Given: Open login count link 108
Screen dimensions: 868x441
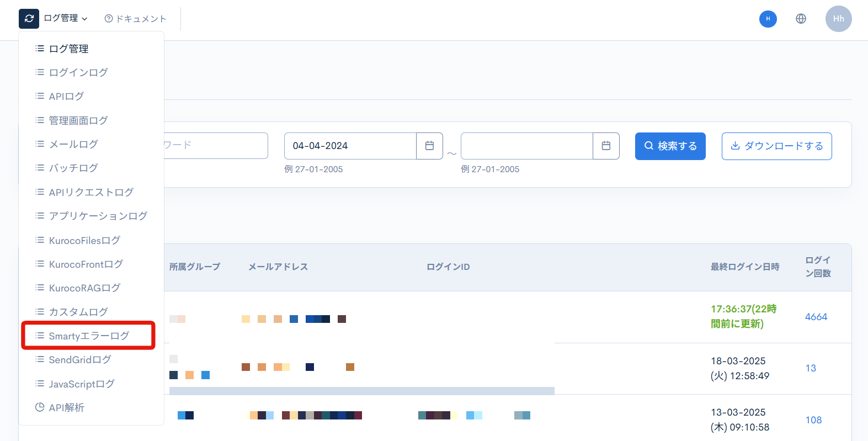Looking at the screenshot, I should (x=813, y=420).
